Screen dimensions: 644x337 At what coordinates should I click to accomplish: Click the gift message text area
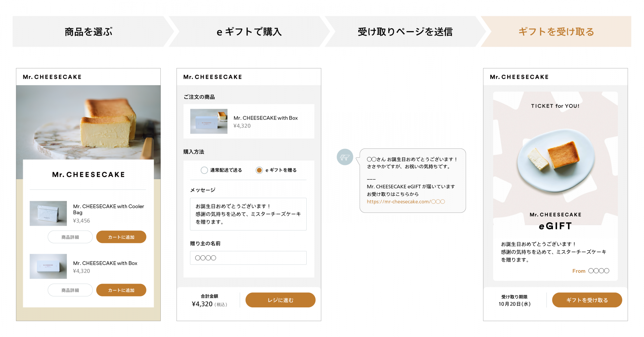[x=248, y=214]
